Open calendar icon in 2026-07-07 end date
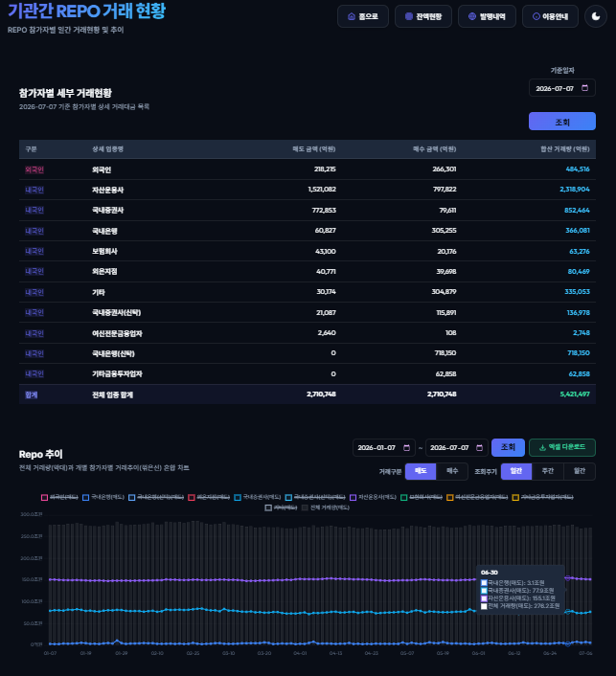The height and width of the screenshot is (676, 616). pyautogui.click(x=479, y=447)
